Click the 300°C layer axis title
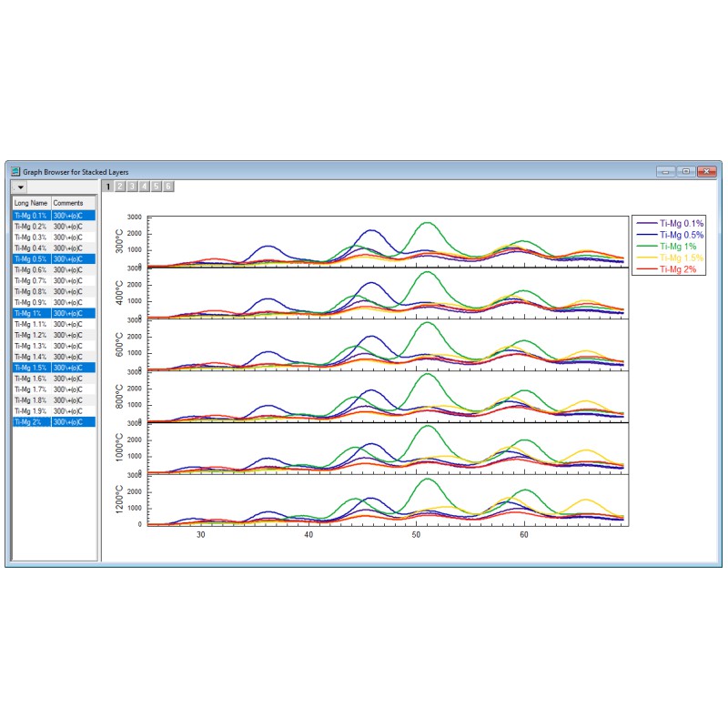The height and width of the screenshot is (728, 728). pos(120,241)
